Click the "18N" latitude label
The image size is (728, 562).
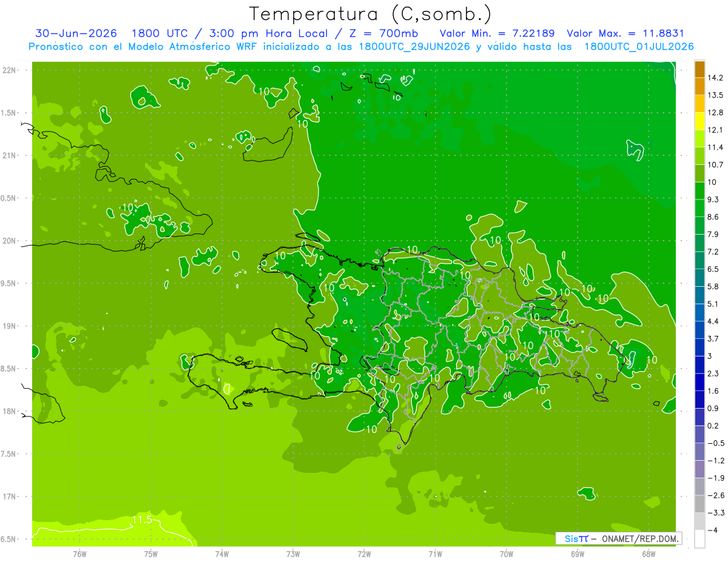pyautogui.click(x=10, y=412)
